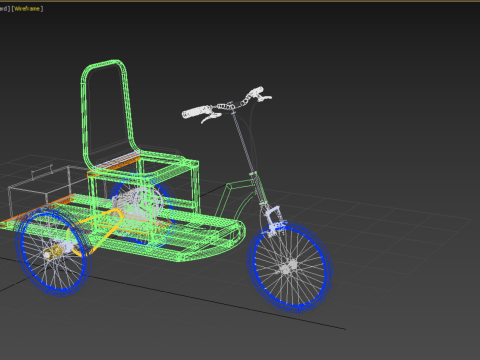Select the orange rear axle hub
Image resolution: width=480 pixels, height=360 pixels.
coord(53,252)
